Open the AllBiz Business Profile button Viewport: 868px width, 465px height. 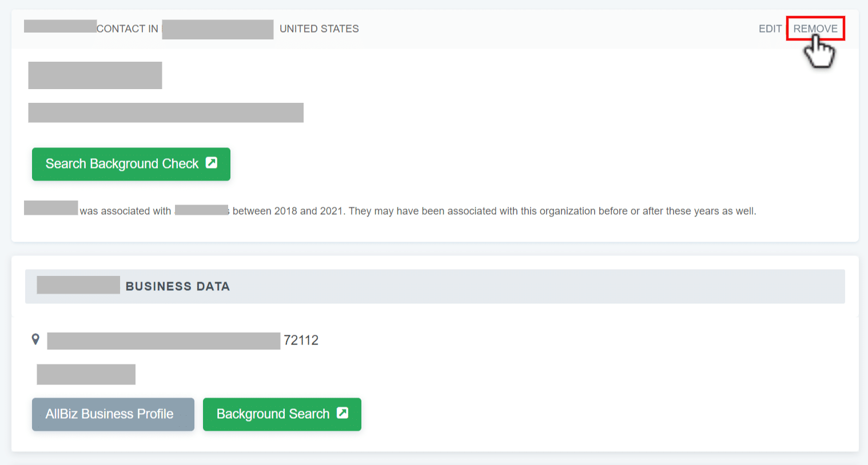tap(113, 414)
